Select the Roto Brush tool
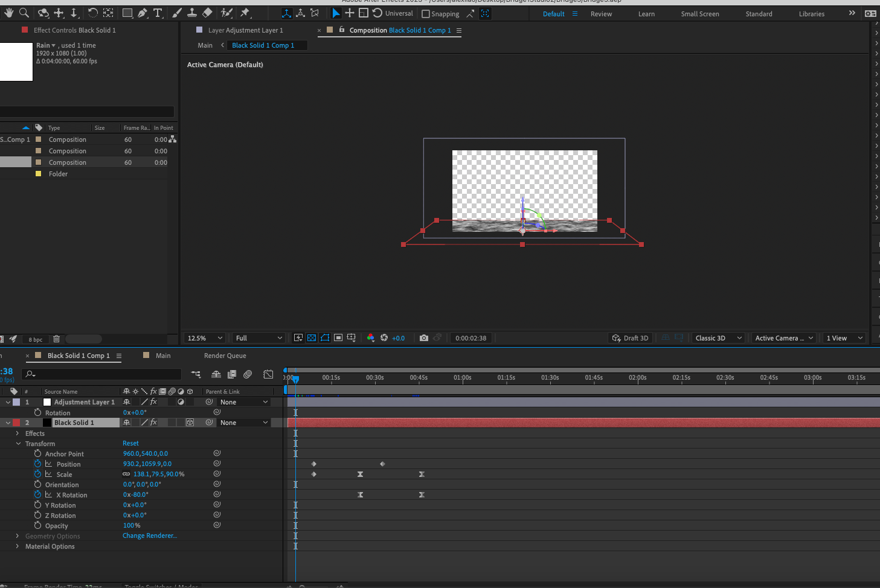Image resolution: width=880 pixels, height=588 pixels. click(x=226, y=13)
